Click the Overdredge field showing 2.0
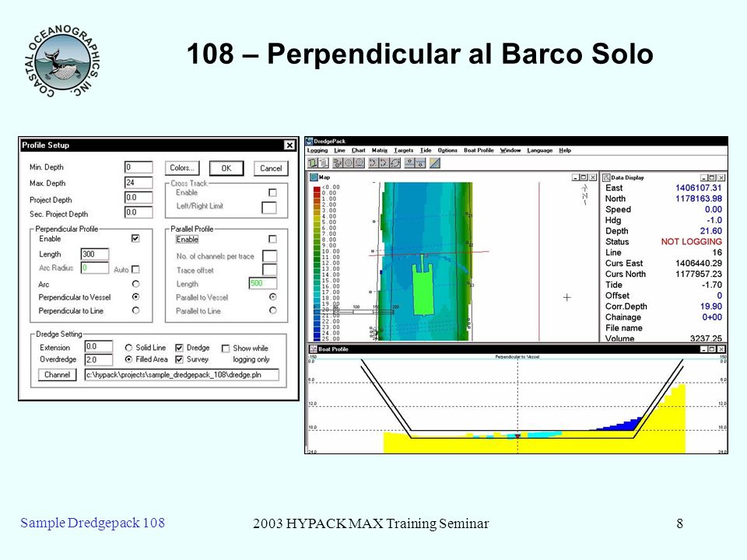Screen dimensions: 747x560 (x=99, y=359)
